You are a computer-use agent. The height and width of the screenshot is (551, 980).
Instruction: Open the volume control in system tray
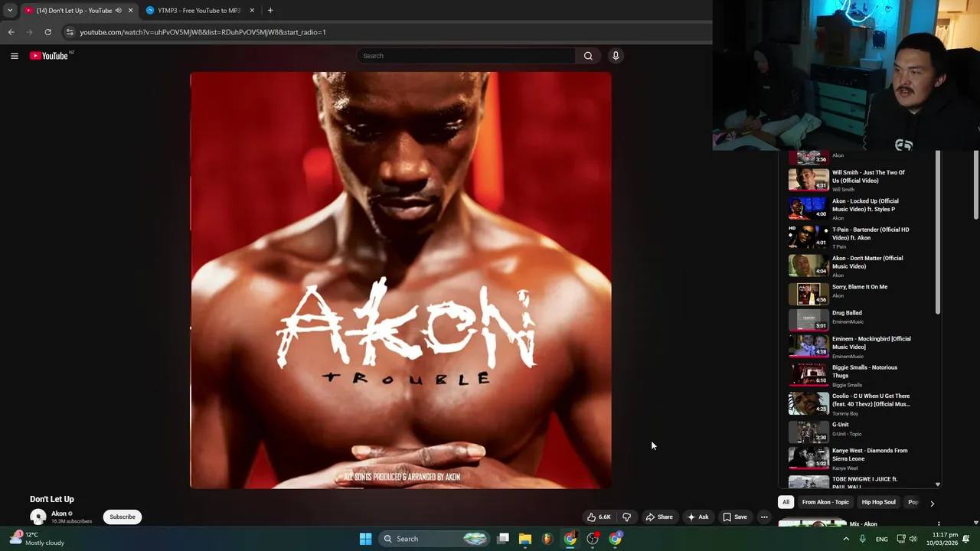913,539
